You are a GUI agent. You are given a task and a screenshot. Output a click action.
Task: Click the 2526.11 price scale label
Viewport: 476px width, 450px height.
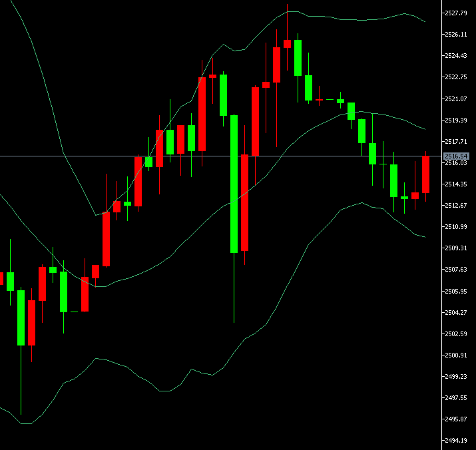pyautogui.click(x=456, y=35)
